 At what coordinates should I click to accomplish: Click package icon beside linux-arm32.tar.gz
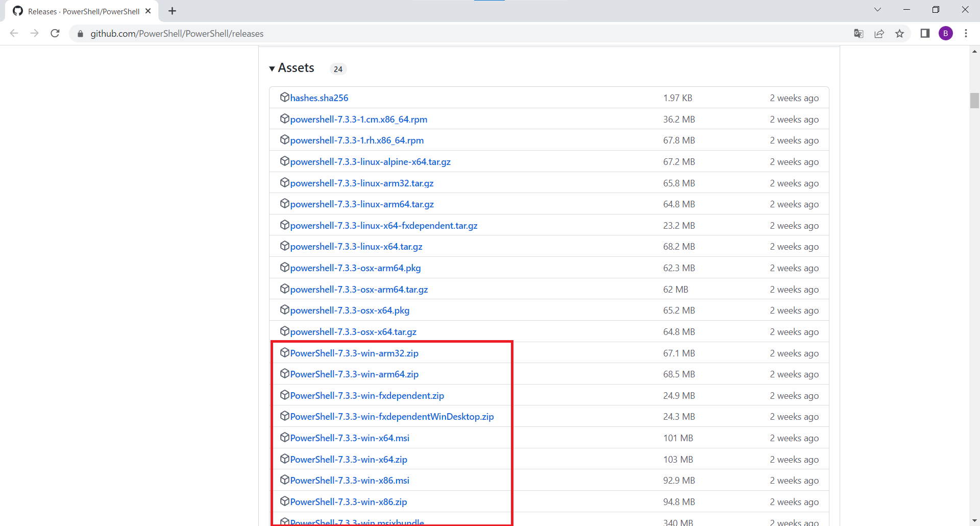click(x=285, y=182)
